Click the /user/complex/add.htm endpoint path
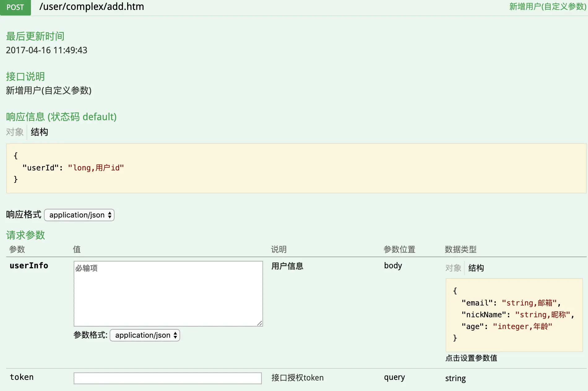Image resolution: width=588 pixels, height=391 pixels. pos(92,7)
